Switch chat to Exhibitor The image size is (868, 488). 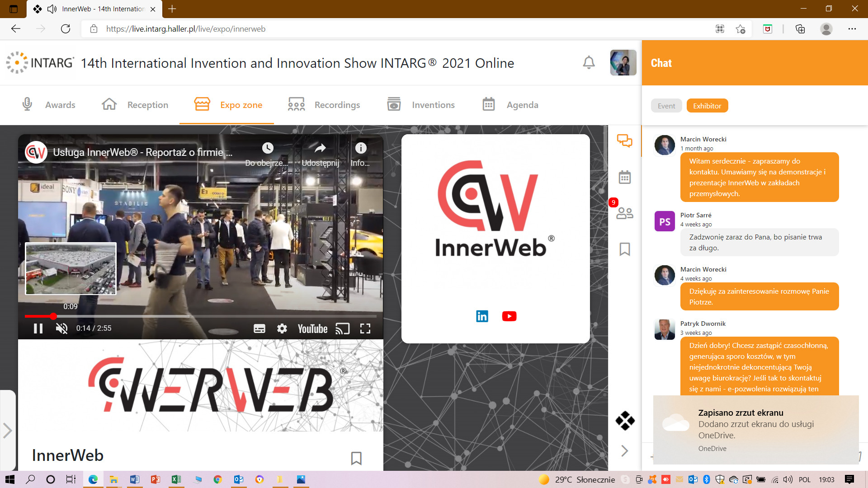coord(707,106)
